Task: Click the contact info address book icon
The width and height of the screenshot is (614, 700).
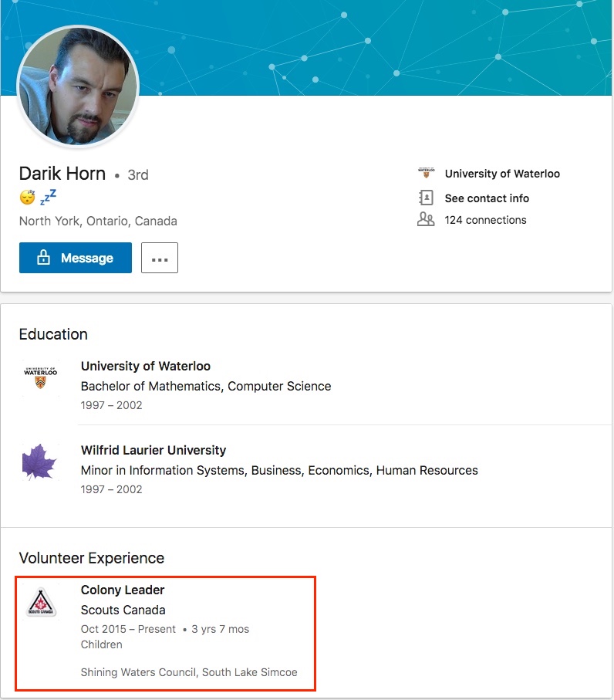Action: click(x=426, y=198)
